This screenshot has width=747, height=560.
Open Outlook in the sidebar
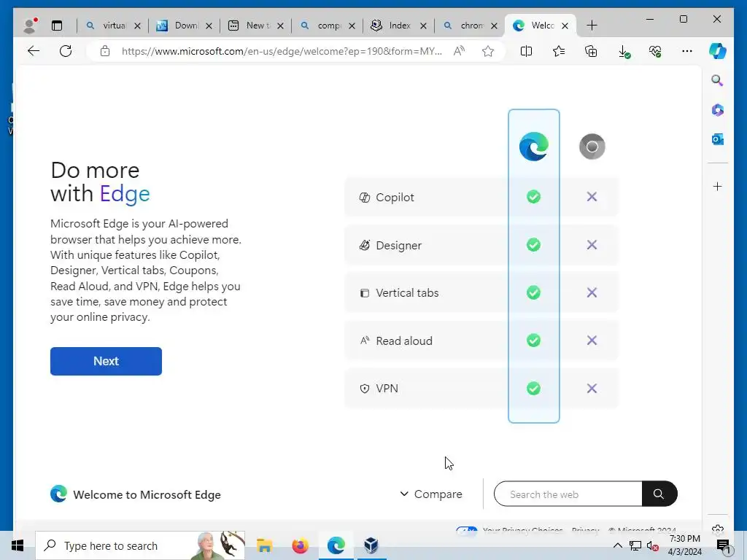[718, 139]
